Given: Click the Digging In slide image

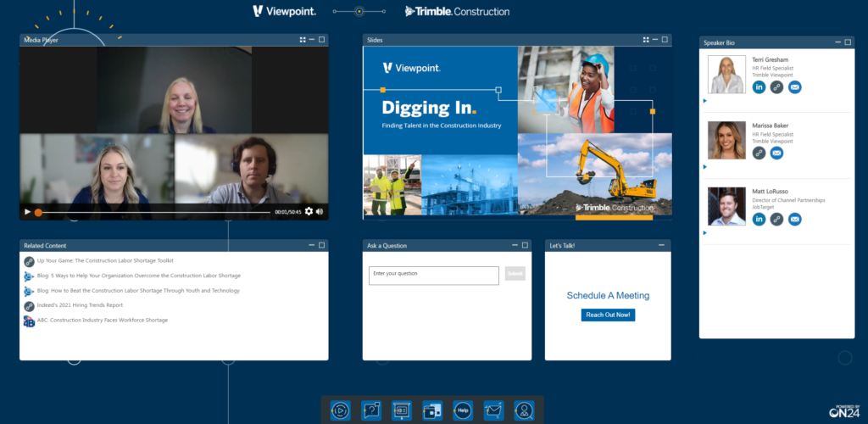Looking at the screenshot, I should pos(518,133).
